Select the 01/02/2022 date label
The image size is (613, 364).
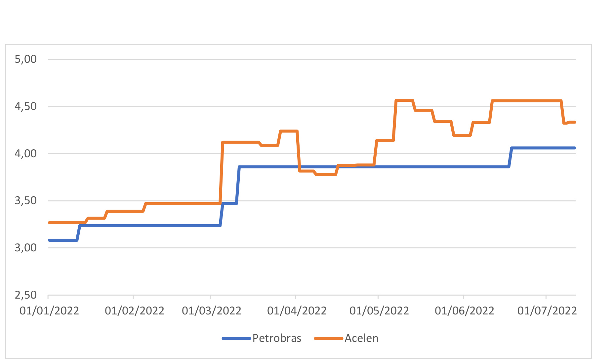(135, 311)
